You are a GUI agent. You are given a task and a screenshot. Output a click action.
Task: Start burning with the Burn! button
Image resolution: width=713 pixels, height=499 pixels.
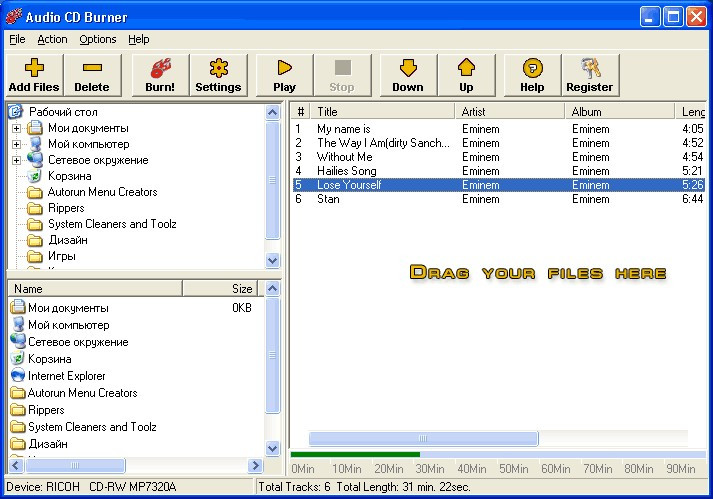(160, 75)
